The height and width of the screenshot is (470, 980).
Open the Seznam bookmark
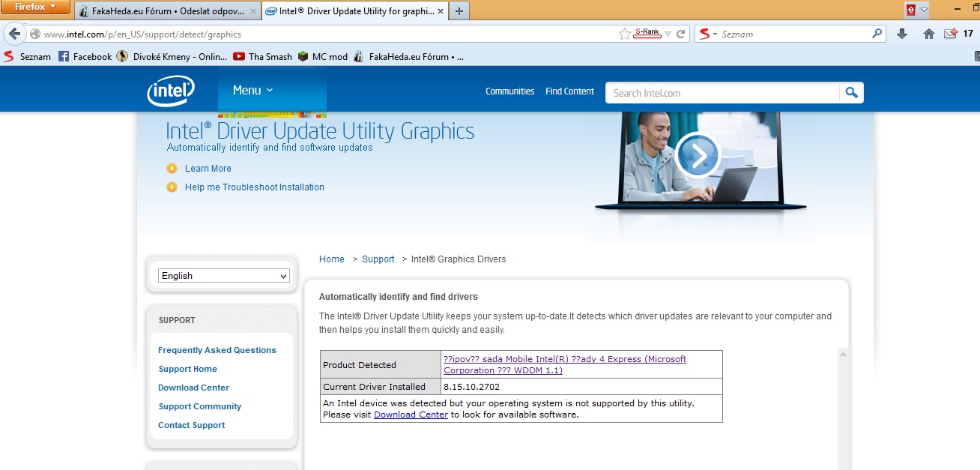27,56
